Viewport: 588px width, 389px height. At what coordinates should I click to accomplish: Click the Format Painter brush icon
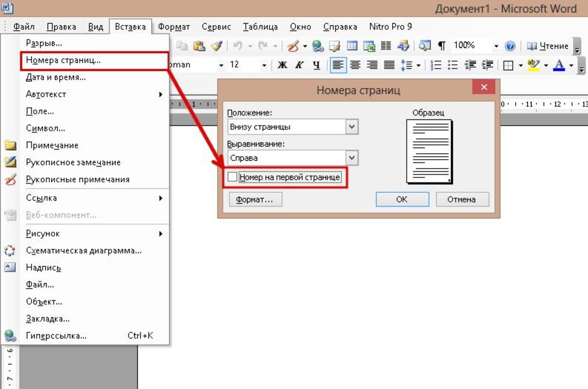[216, 46]
